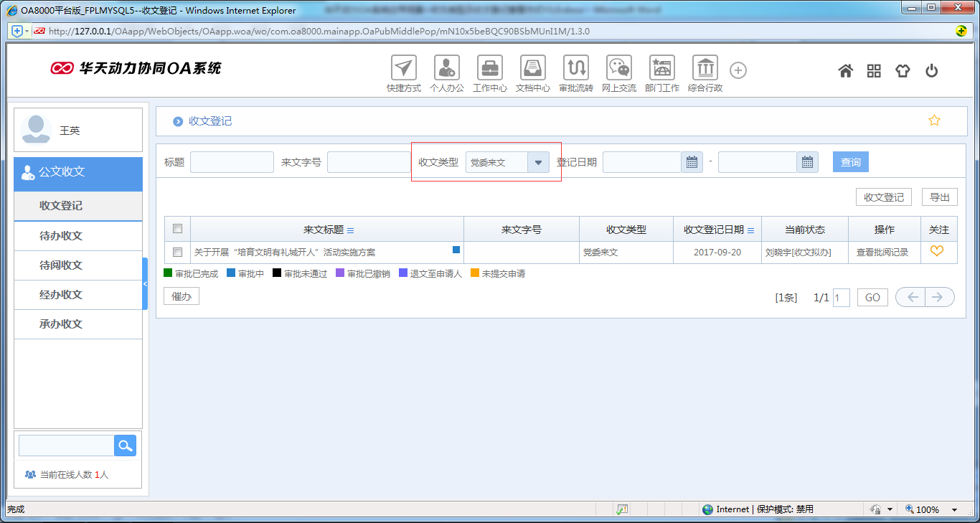Open the 综合行政 module
This screenshot has width=980, height=523.
click(x=705, y=70)
